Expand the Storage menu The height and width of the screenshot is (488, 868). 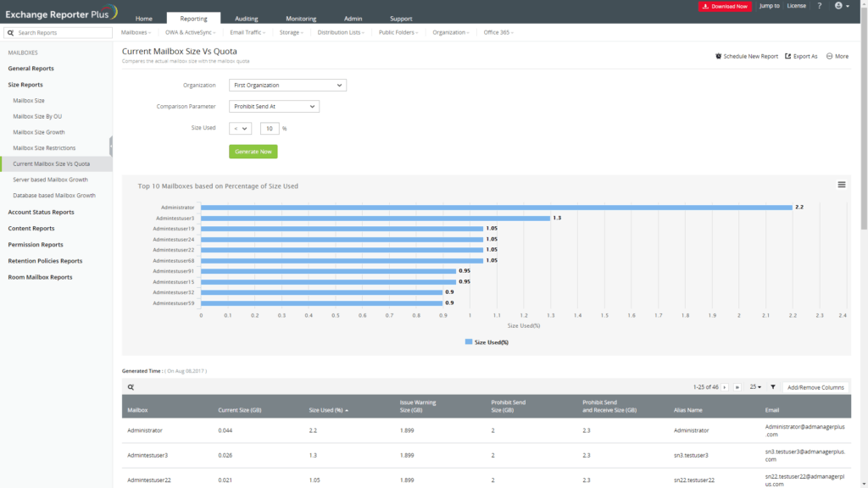pos(292,33)
